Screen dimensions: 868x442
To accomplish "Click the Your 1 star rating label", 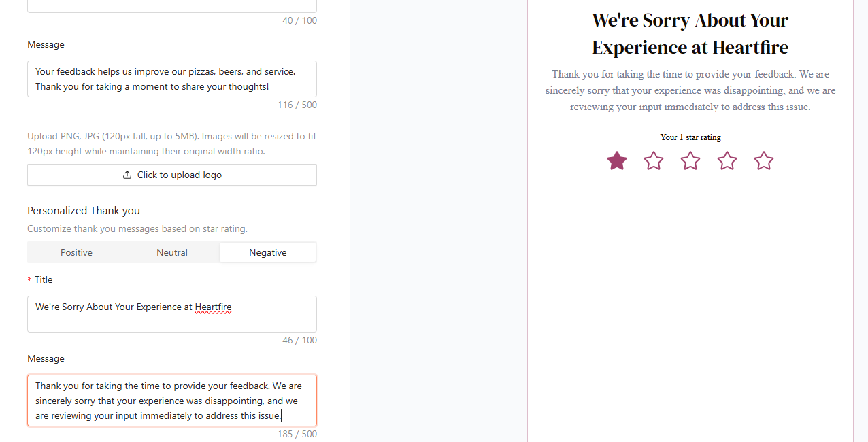I will click(690, 137).
